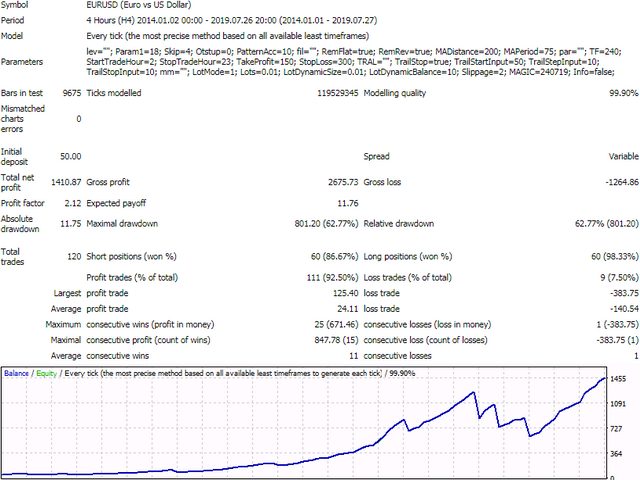The height and width of the screenshot is (480, 640).
Task: Click the Profit factor value '2.12'
Action: pos(73,203)
